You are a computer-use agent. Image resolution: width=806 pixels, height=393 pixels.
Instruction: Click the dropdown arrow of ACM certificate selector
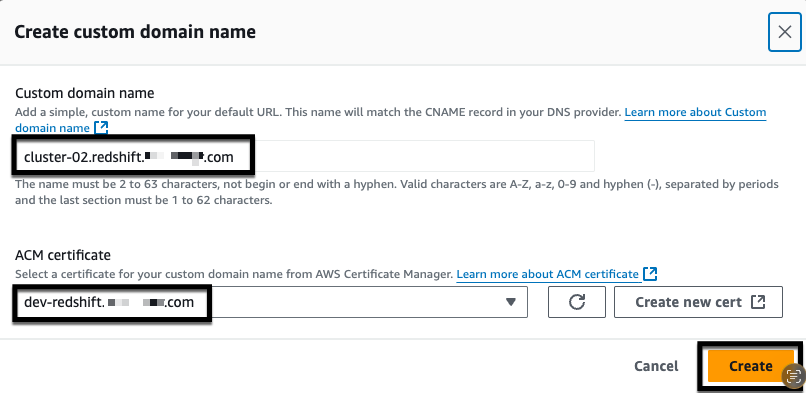pos(510,302)
